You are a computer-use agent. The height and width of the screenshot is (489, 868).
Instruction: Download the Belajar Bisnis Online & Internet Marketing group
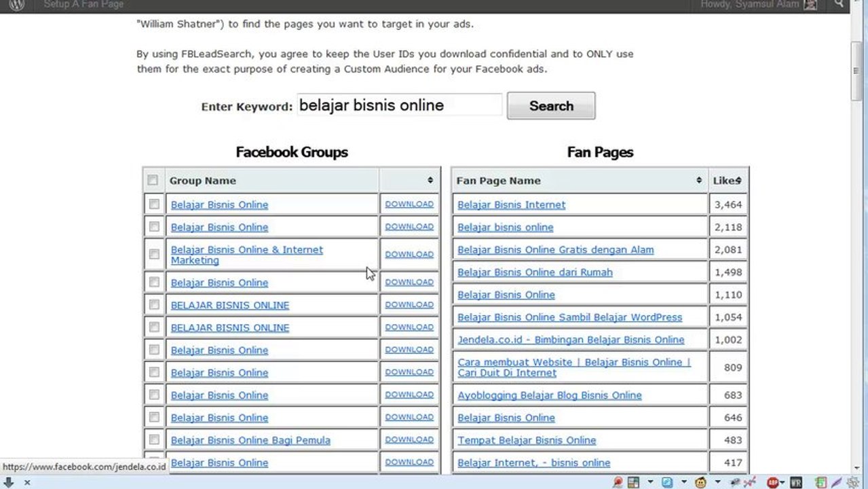[x=409, y=254]
